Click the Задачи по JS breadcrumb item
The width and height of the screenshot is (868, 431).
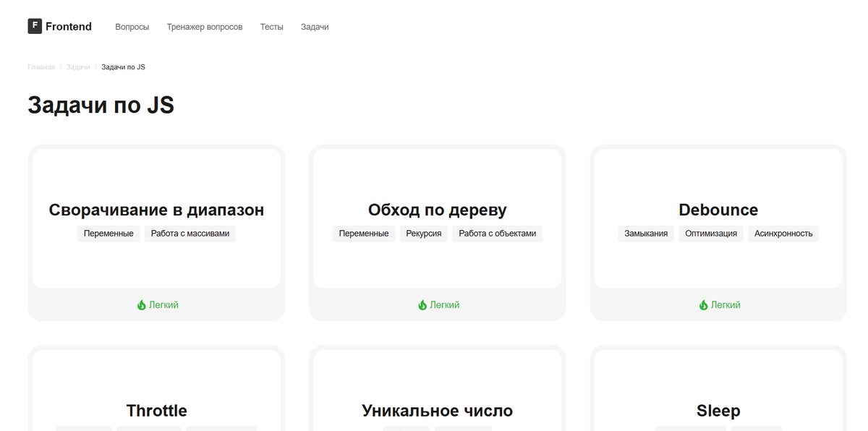click(x=123, y=67)
